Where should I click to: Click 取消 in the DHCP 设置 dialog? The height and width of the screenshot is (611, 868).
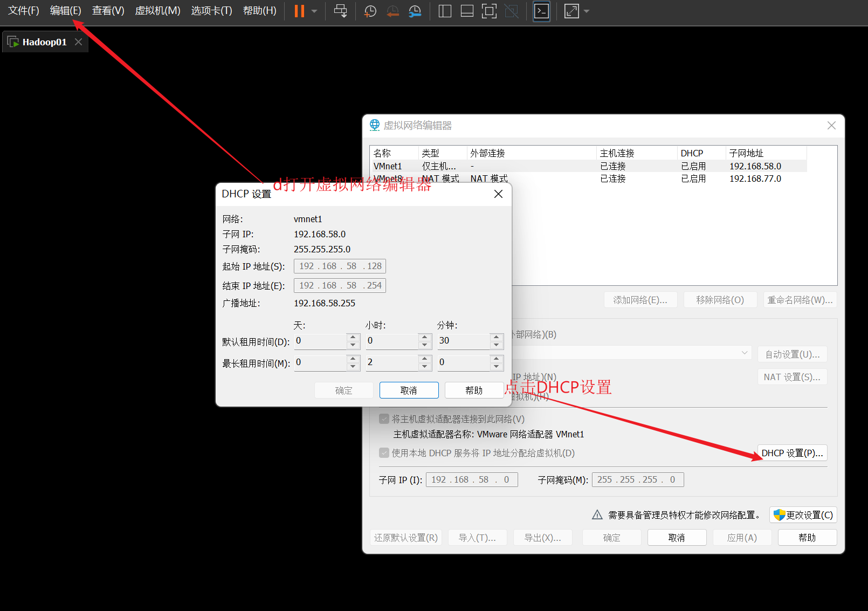click(409, 390)
